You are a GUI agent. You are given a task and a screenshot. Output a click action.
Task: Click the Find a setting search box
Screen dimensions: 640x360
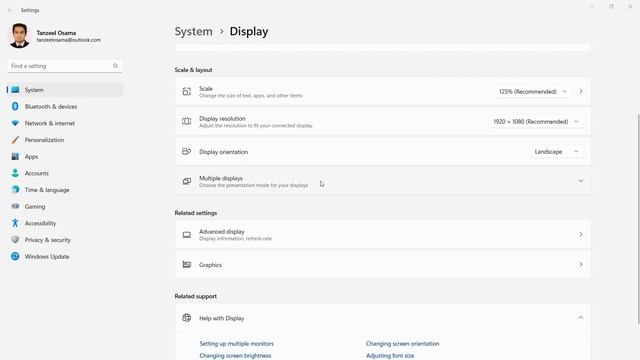click(64, 66)
